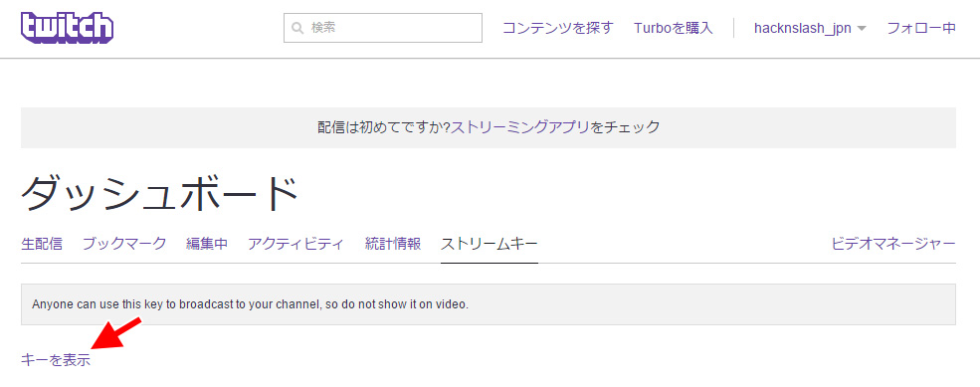
Task: View the 統計情報 tab
Action: (393, 244)
